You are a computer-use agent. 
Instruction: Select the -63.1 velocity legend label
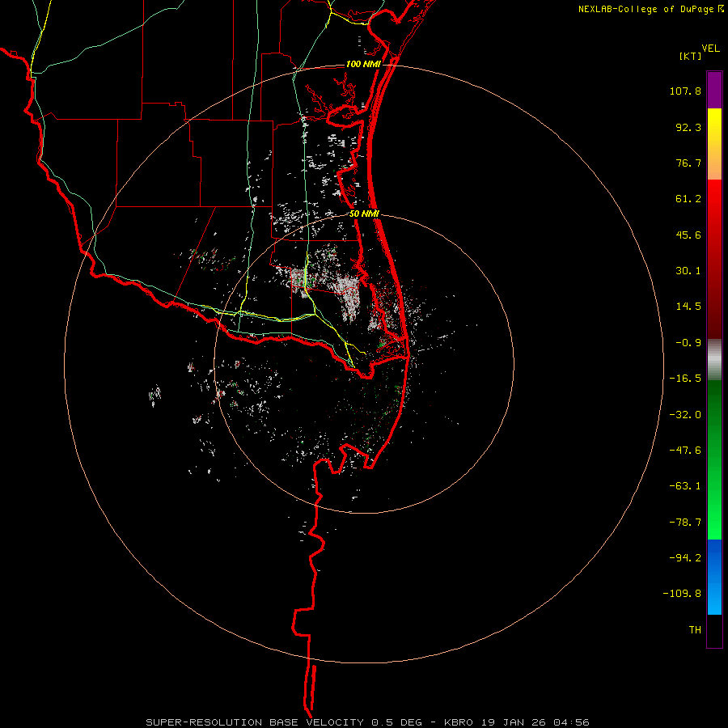685,486
